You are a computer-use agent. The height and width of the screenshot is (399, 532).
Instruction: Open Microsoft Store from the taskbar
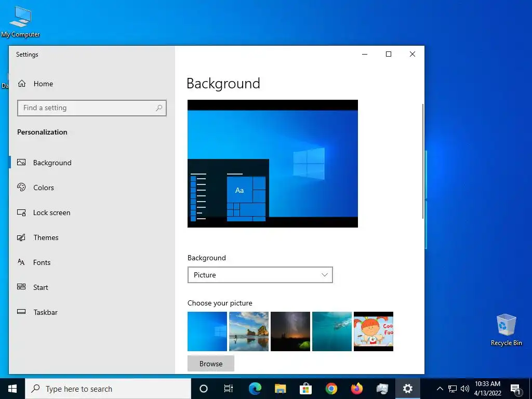pos(305,389)
